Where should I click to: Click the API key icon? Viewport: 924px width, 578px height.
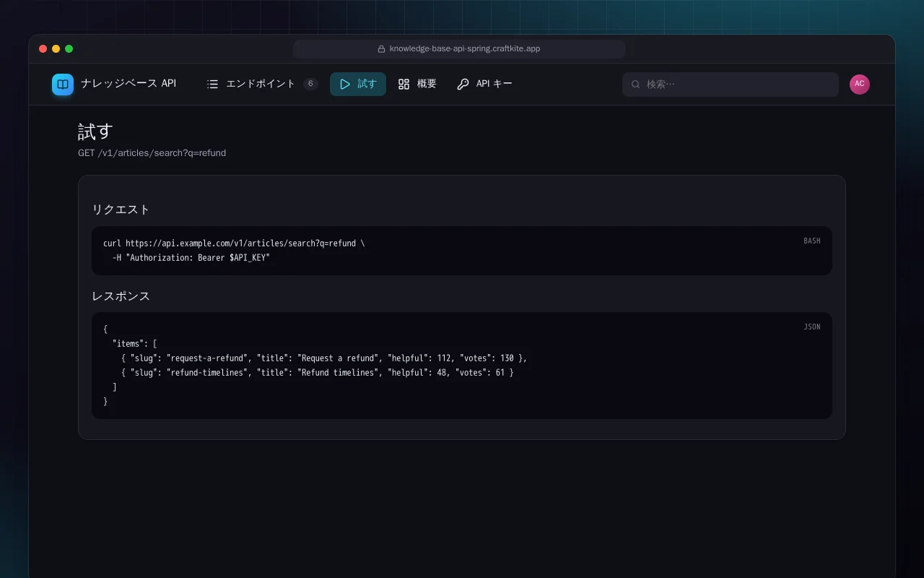(x=463, y=85)
